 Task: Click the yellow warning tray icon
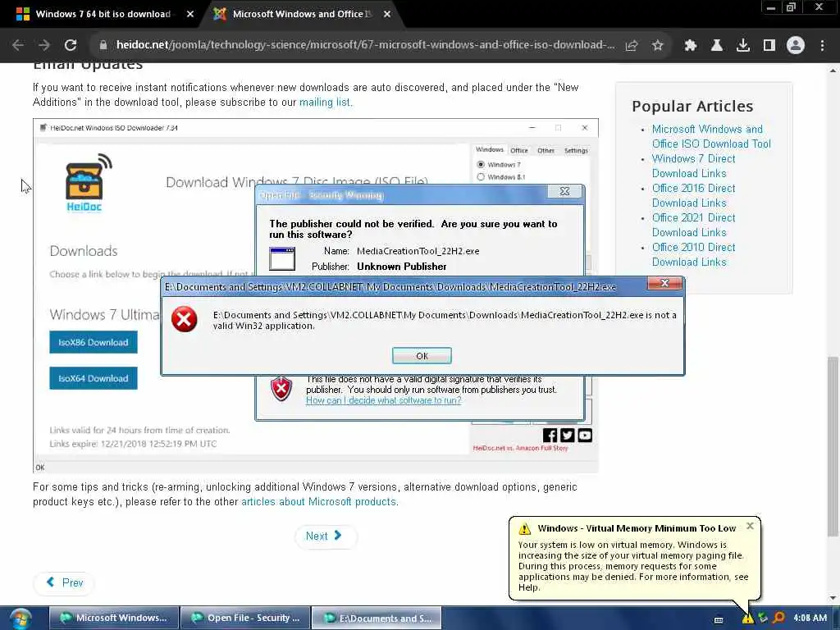pos(747,619)
